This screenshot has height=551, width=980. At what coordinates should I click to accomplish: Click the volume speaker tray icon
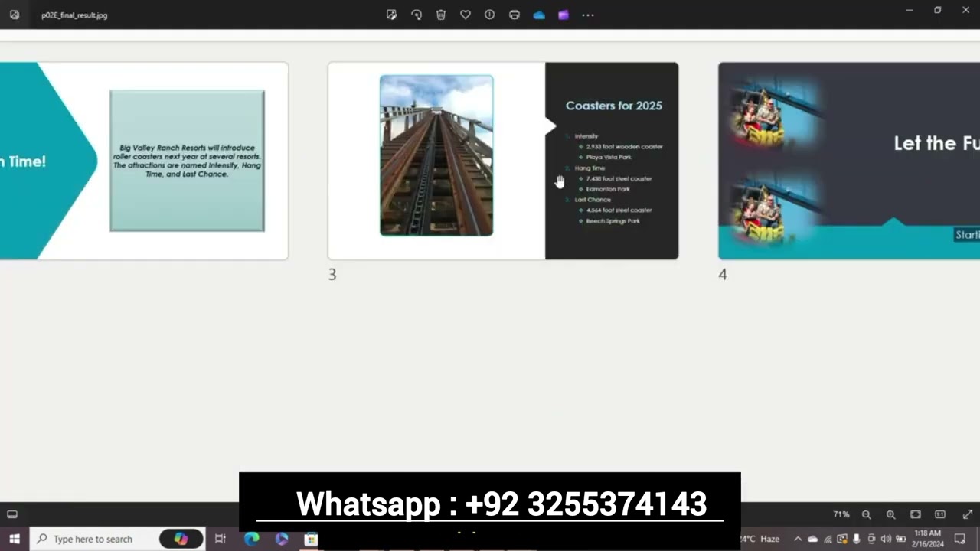[x=886, y=539]
